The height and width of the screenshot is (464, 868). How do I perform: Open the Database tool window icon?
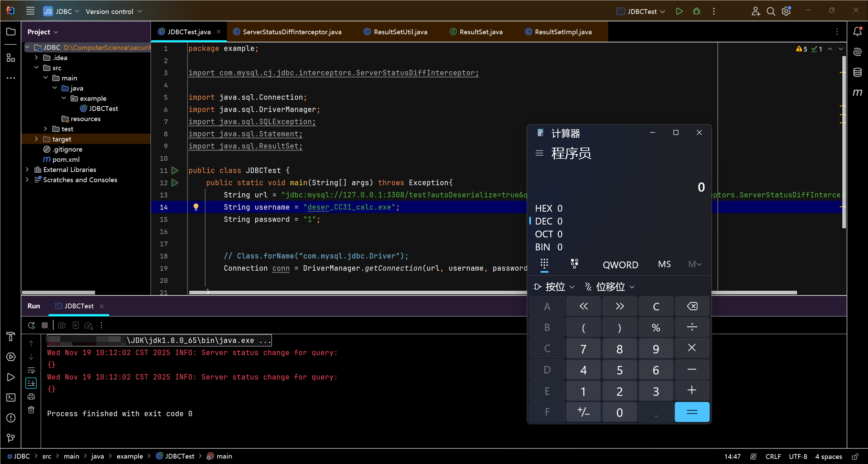pyautogui.click(x=857, y=72)
